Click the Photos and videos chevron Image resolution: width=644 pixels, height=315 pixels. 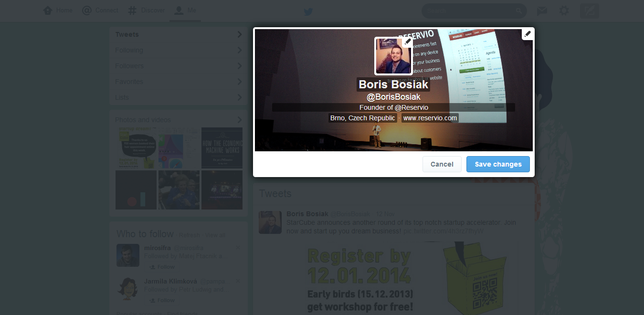240,120
